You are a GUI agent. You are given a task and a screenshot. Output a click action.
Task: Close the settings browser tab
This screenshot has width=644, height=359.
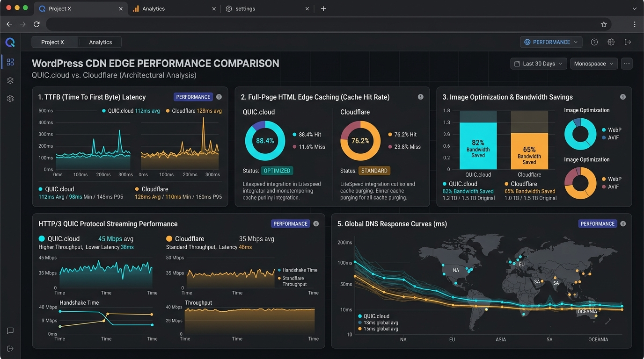[x=307, y=9]
